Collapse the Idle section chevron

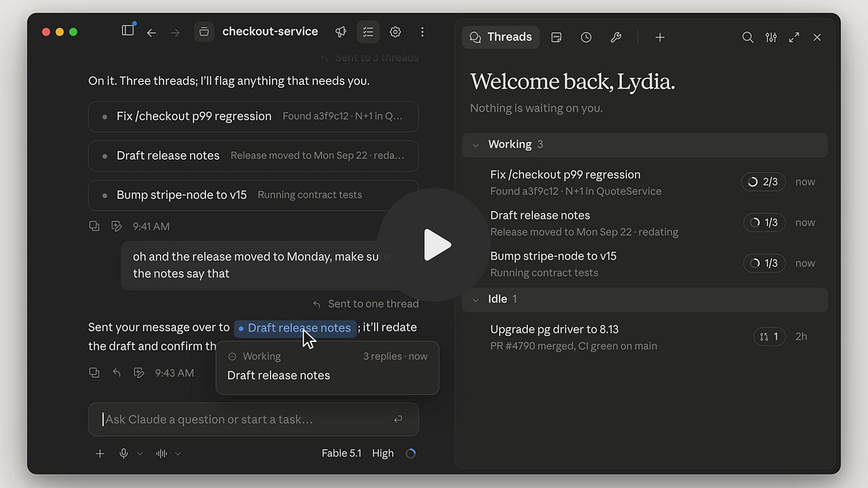click(x=476, y=299)
